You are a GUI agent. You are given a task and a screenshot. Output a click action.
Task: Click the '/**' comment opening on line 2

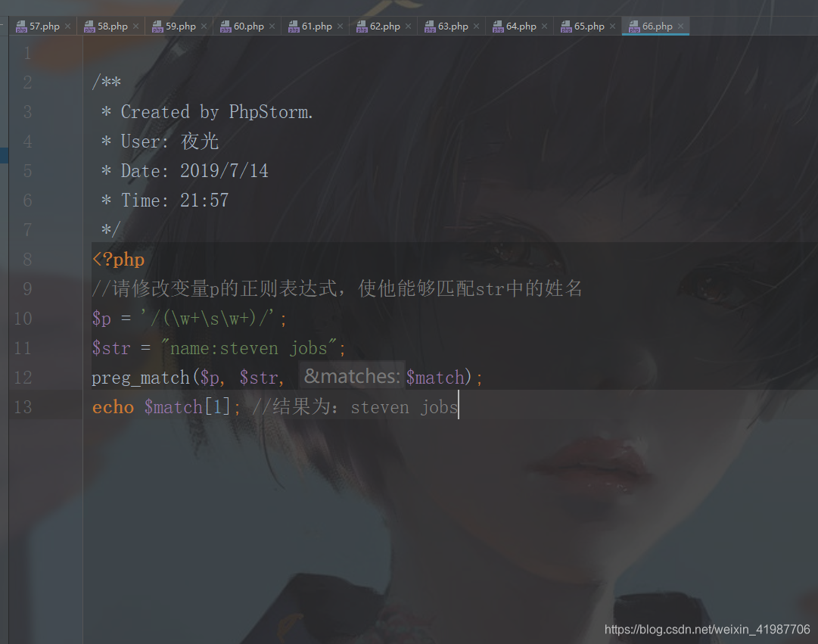pyautogui.click(x=107, y=82)
